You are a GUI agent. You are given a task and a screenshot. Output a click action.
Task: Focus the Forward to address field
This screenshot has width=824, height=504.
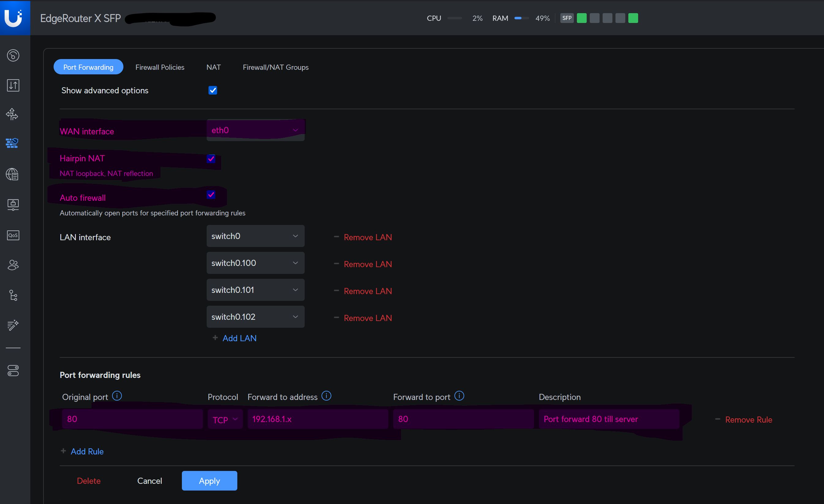[318, 419]
